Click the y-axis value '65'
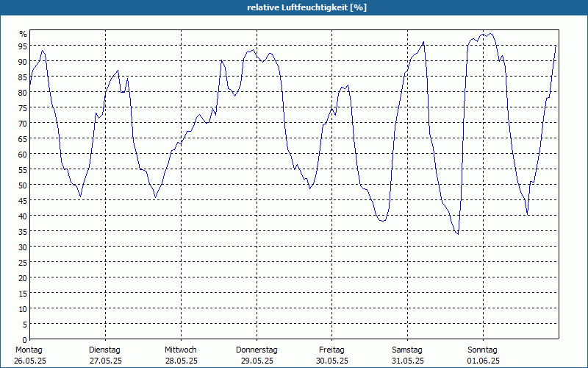The height and width of the screenshot is (368, 588). (23, 139)
